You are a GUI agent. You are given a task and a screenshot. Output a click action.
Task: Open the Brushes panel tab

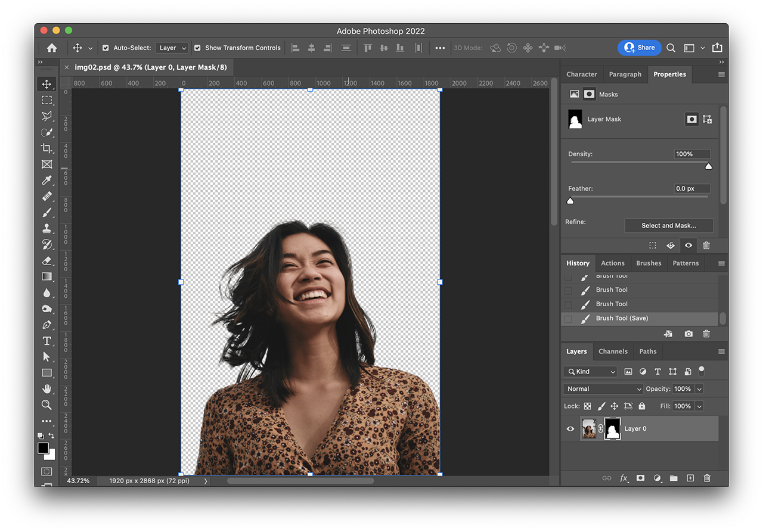(x=649, y=263)
